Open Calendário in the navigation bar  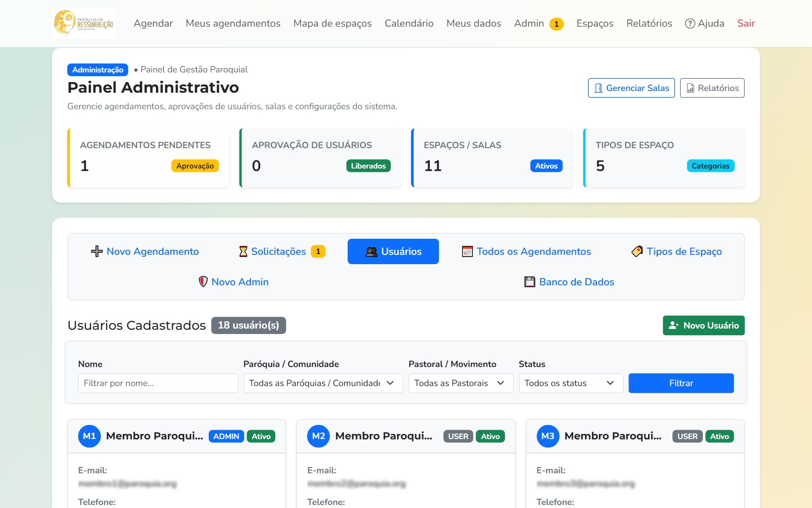pyautogui.click(x=409, y=23)
